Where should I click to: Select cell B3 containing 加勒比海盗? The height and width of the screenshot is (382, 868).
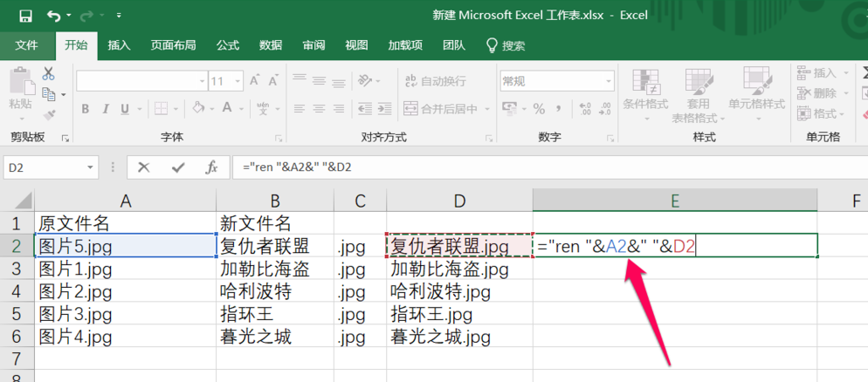pyautogui.click(x=274, y=269)
